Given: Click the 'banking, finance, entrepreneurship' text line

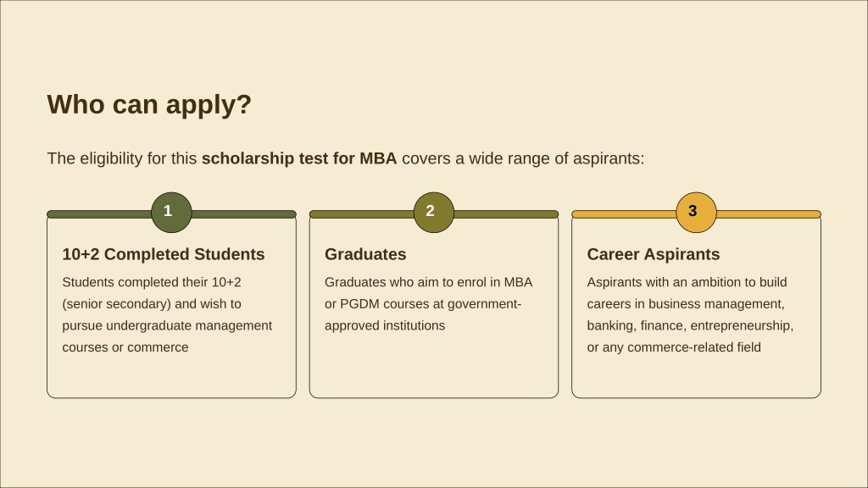Looking at the screenshot, I should (x=690, y=326).
